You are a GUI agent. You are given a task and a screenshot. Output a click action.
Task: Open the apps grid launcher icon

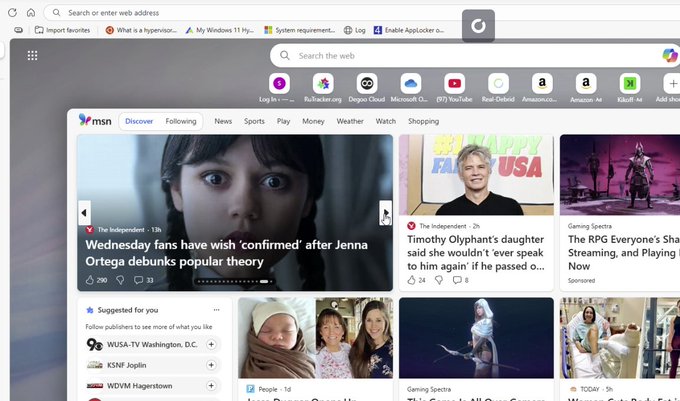click(x=32, y=55)
